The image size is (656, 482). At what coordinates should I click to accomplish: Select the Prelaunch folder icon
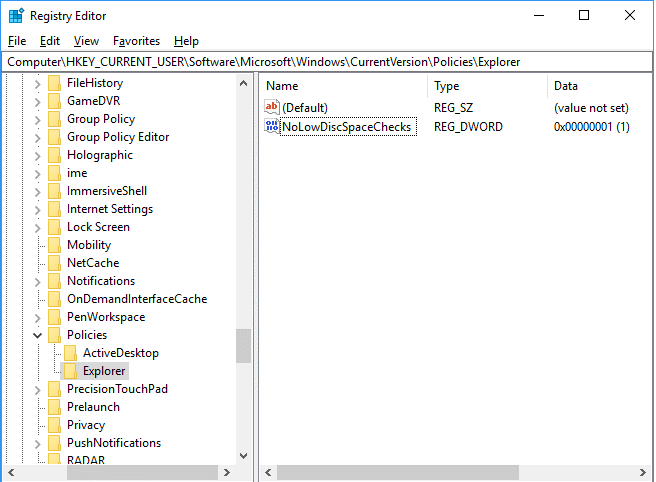(x=54, y=407)
